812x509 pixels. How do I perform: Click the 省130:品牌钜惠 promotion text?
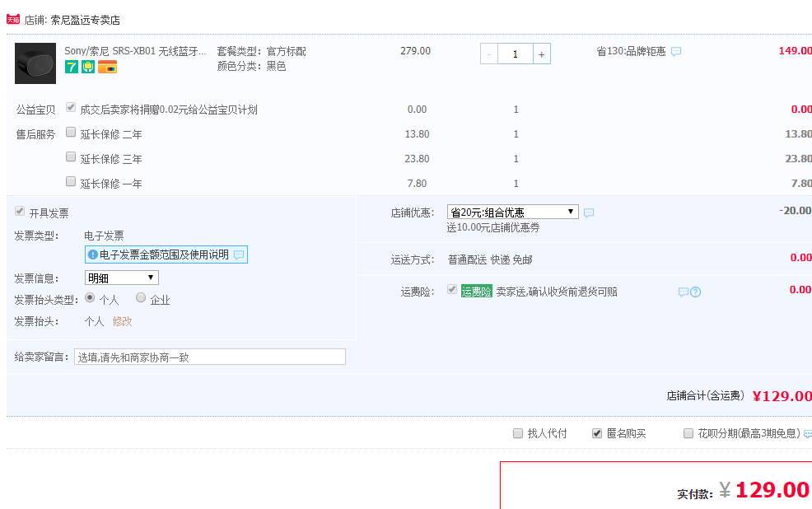pos(631,51)
